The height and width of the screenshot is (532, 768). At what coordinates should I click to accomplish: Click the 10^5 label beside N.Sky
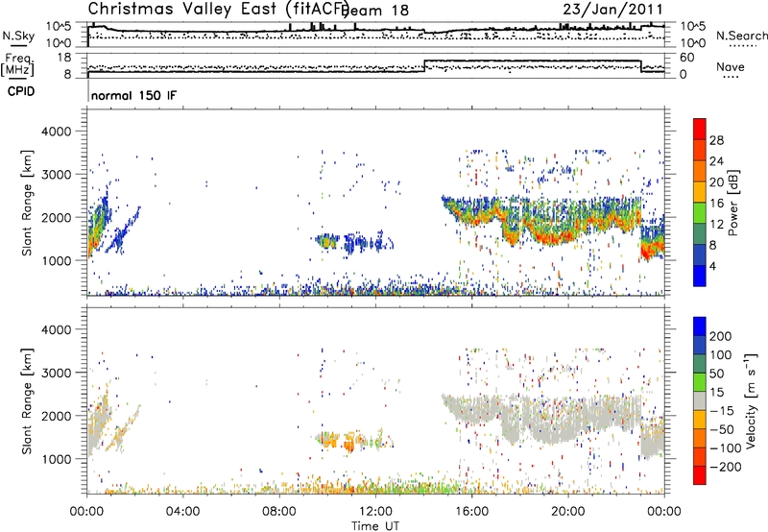pos(59,26)
